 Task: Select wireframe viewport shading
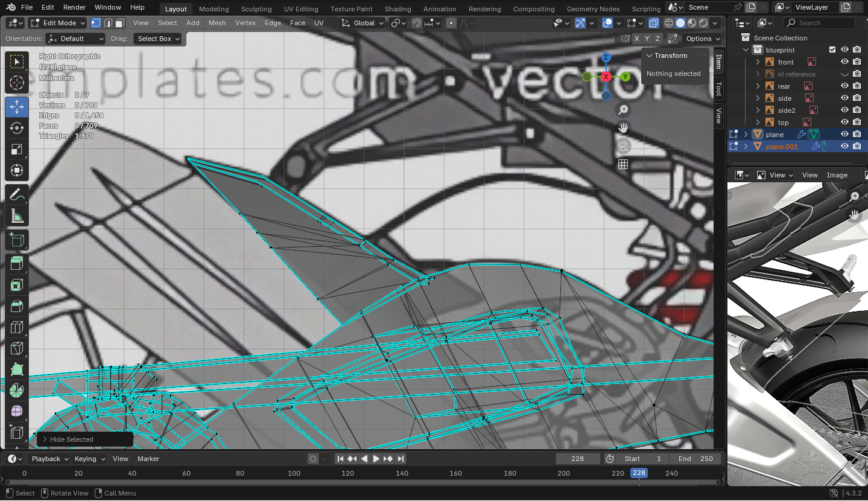point(669,23)
